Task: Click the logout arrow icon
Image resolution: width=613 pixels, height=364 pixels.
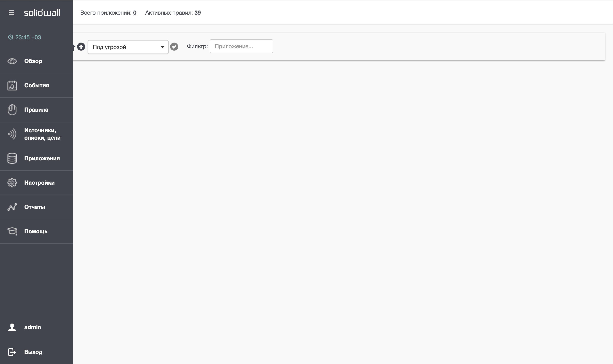Action: [12, 352]
